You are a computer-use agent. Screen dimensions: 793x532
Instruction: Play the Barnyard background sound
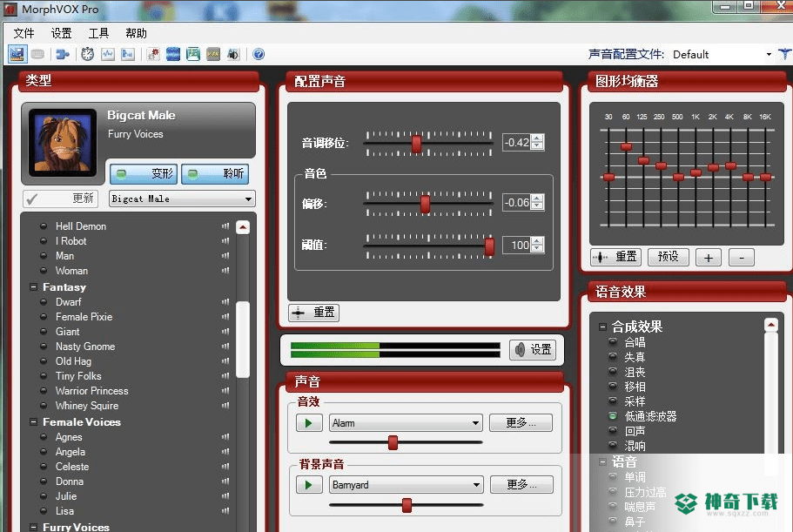coord(309,485)
